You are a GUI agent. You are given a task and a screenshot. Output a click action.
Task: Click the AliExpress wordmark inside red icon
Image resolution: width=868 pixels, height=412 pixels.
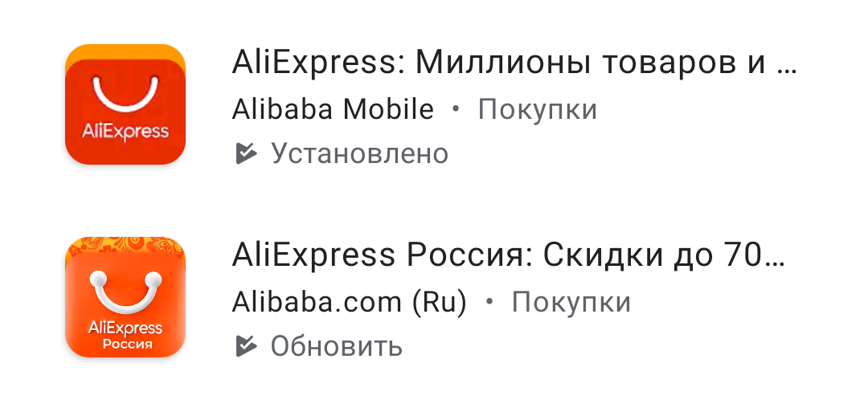[125, 131]
